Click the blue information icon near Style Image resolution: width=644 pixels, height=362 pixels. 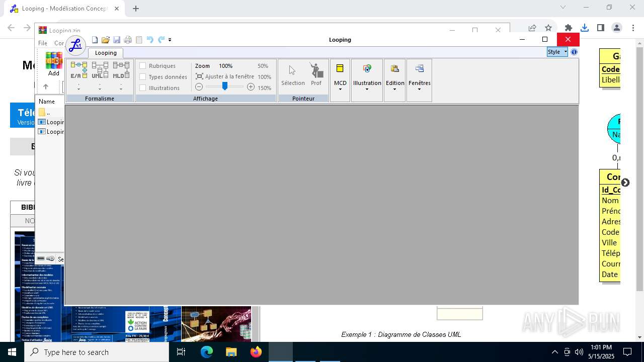click(x=574, y=52)
